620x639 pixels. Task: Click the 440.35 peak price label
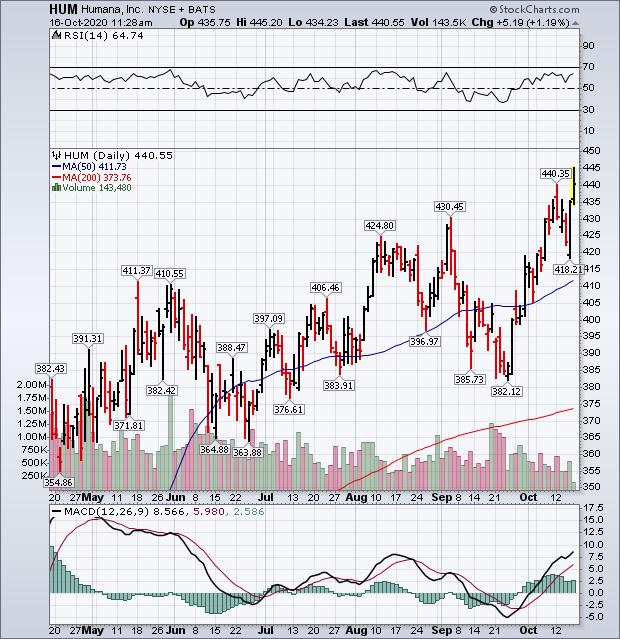click(x=555, y=174)
